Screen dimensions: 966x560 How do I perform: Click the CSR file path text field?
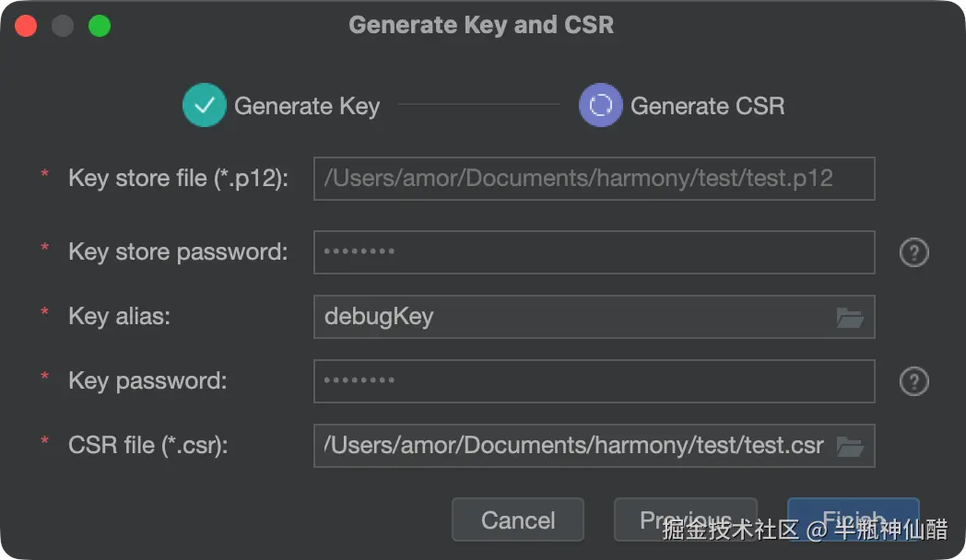[573, 446]
